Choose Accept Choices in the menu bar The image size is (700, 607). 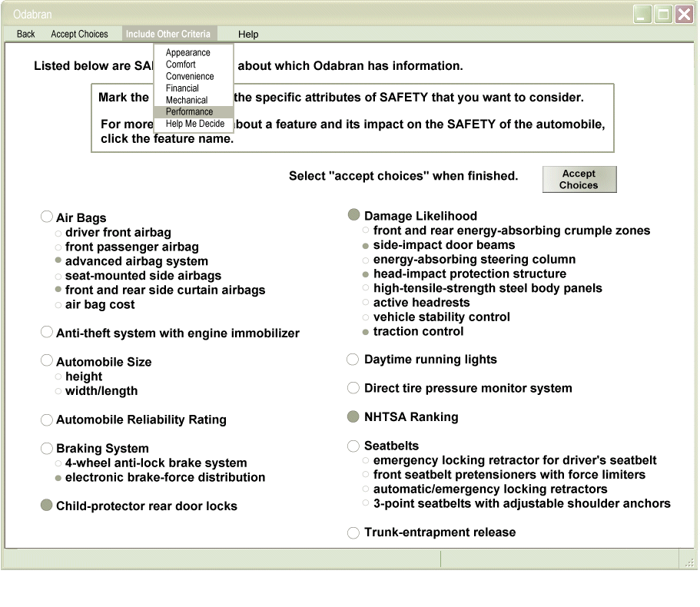79,34
